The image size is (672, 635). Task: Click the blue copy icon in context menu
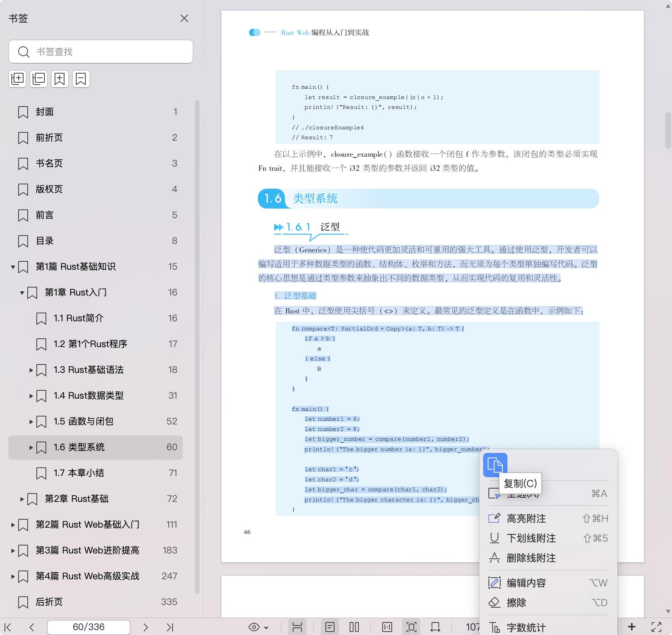495,465
